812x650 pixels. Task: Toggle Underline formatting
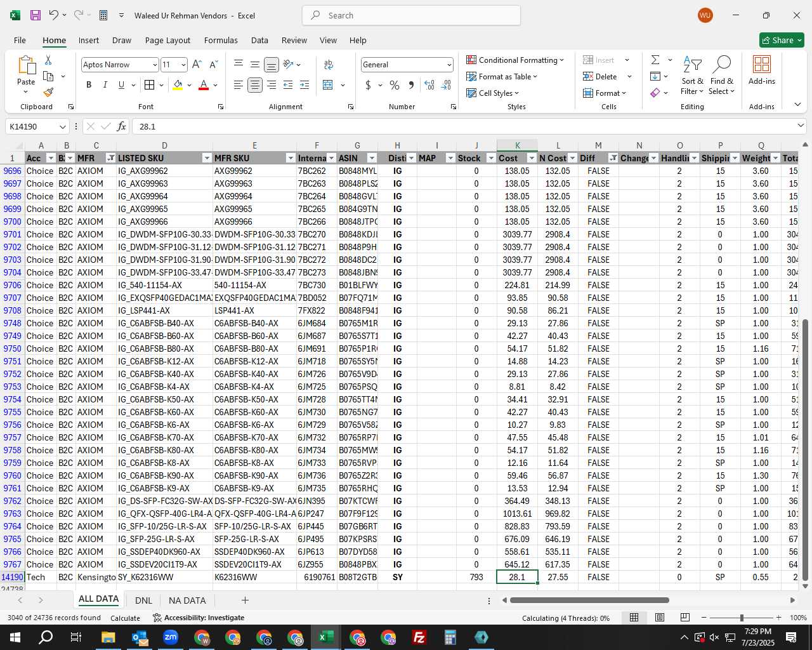click(x=121, y=85)
